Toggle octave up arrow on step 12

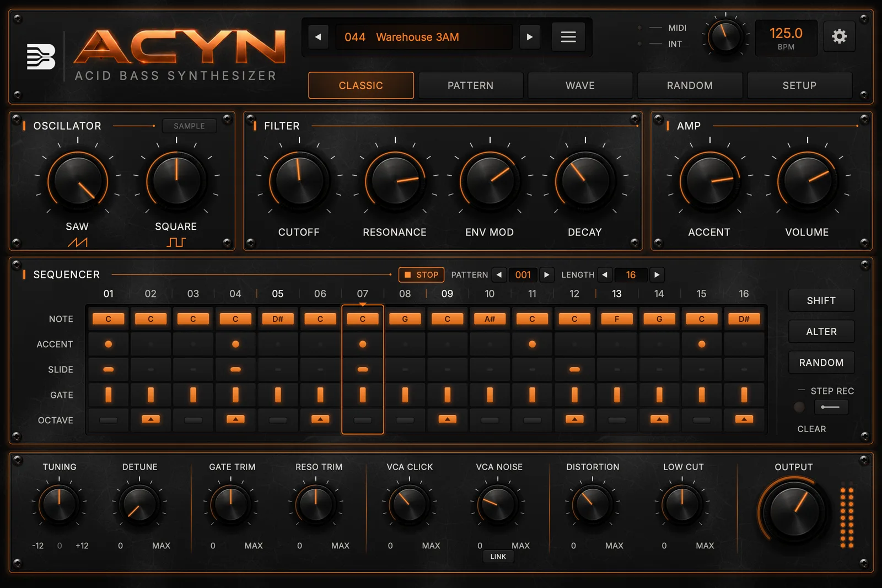pos(574,419)
